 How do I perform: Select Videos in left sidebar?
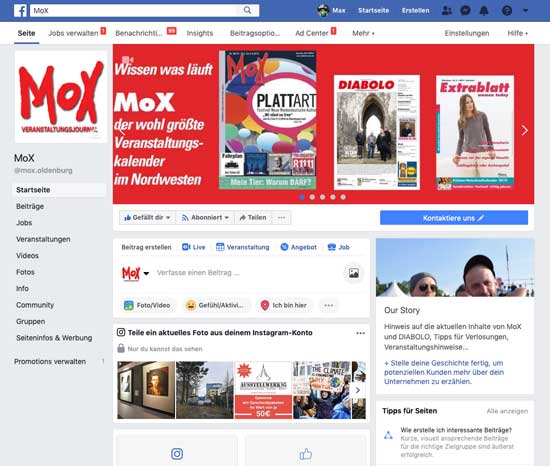tap(27, 256)
